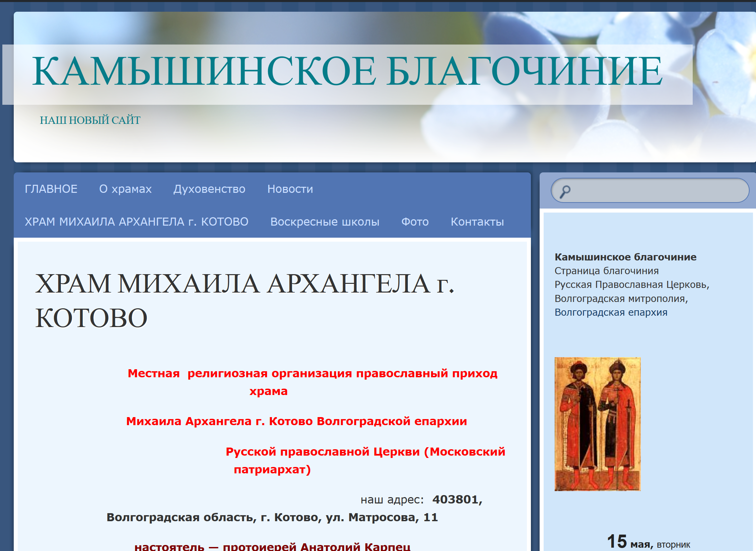Click the red text Русской православной Церкви (Московский

(365, 452)
